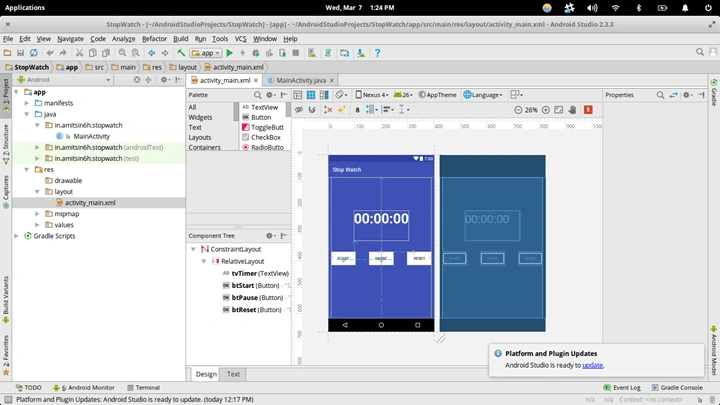
Task: Toggle the Autoconnect magnet icon
Action: point(312,109)
